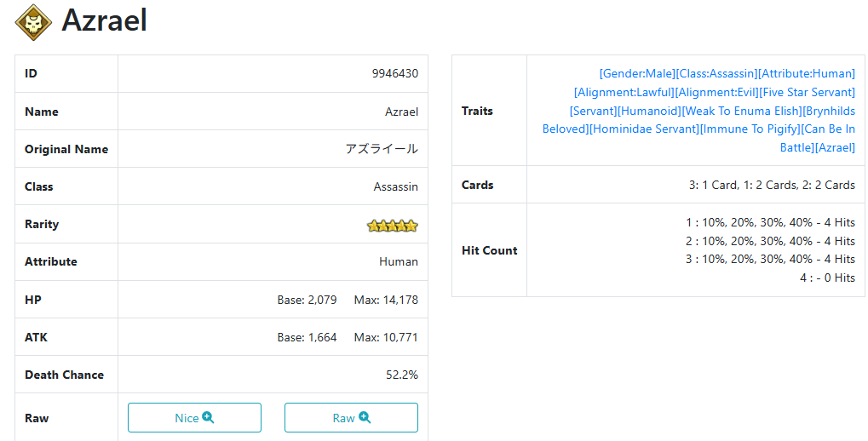Follow the Can Be In Battle link
The image size is (868, 441).
[829, 129]
